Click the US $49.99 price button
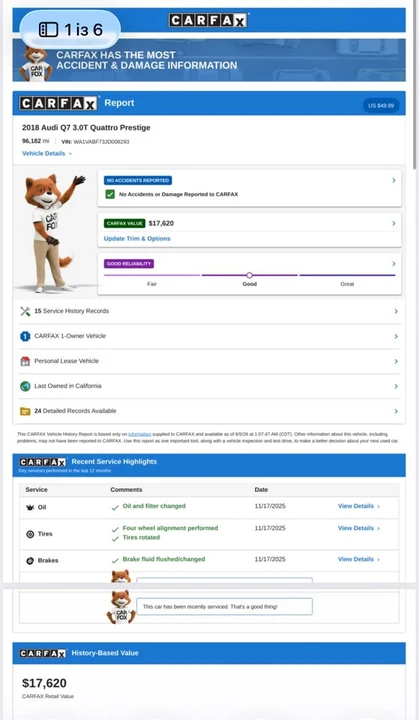Viewport: 419px width, 720px height. point(381,106)
